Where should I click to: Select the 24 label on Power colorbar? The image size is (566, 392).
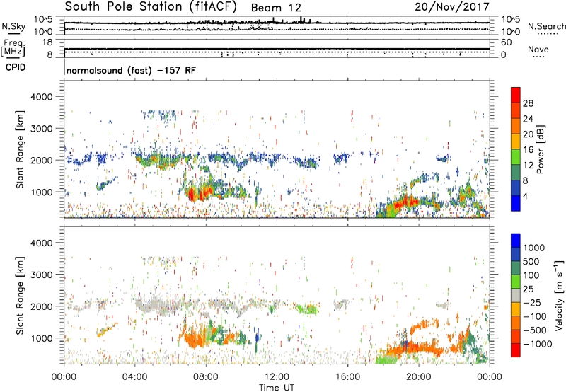coord(528,119)
